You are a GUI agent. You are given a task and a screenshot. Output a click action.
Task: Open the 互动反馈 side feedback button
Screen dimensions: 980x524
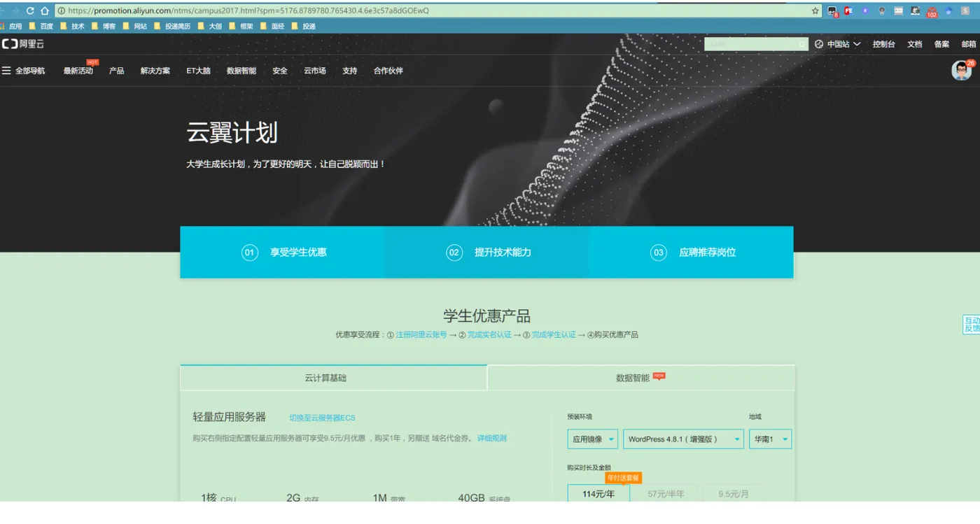pos(972,325)
